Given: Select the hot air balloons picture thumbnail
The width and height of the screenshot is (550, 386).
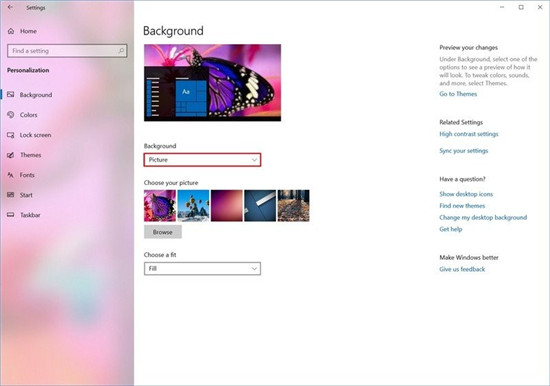Looking at the screenshot, I should (193, 206).
